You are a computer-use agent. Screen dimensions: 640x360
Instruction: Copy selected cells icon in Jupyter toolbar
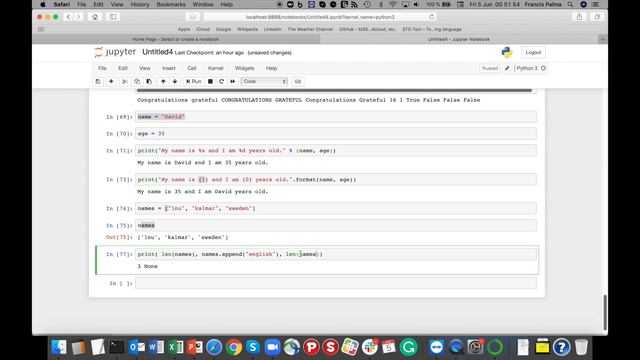tap(137, 82)
